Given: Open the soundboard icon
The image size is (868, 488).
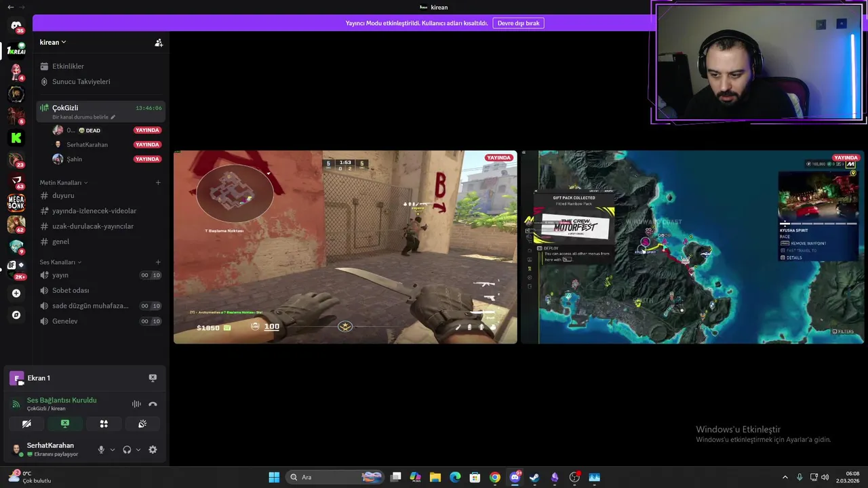Looking at the screenshot, I should click(x=142, y=424).
